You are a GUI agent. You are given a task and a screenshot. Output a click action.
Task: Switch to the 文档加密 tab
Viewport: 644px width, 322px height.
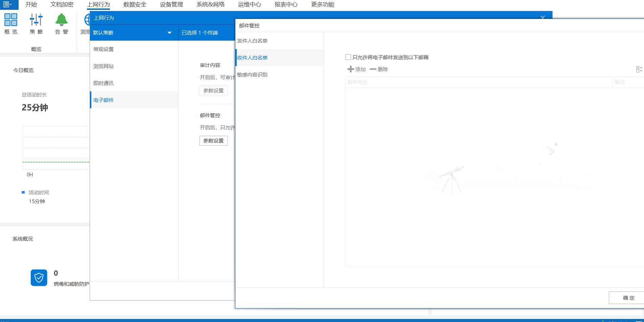pyautogui.click(x=62, y=4)
